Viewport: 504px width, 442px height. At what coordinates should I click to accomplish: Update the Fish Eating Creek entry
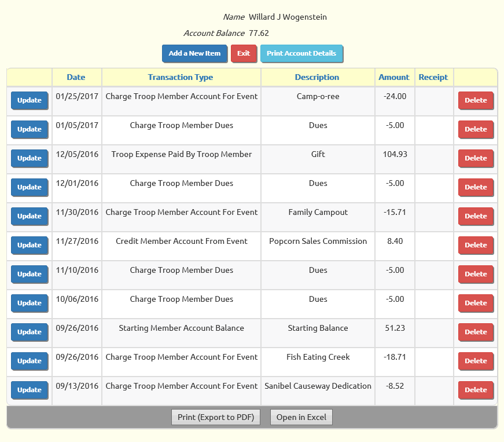click(x=30, y=361)
